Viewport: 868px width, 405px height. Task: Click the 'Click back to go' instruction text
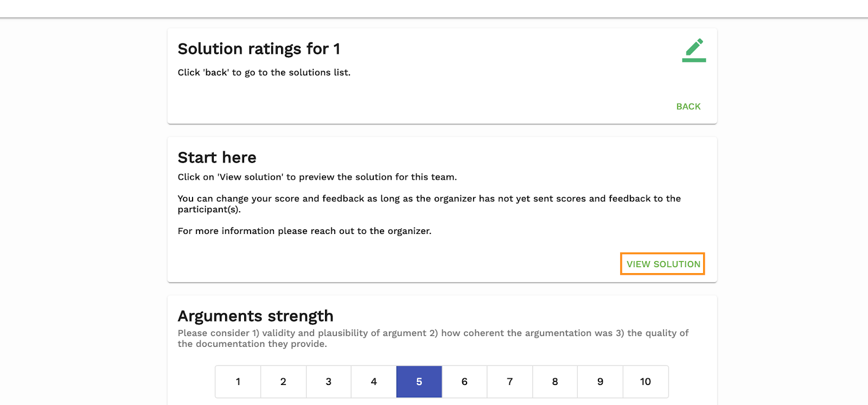[x=264, y=72]
